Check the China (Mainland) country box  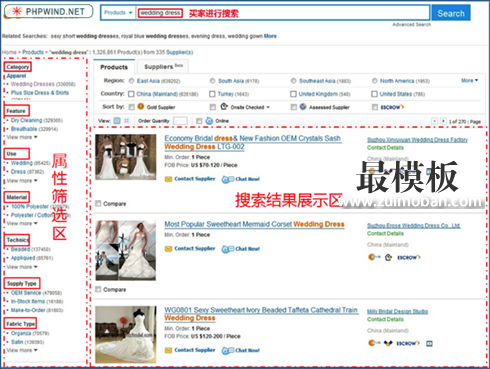131,94
